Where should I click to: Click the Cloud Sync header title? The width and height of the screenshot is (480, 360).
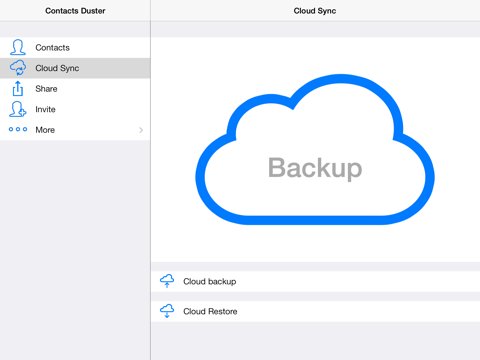(315, 11)
